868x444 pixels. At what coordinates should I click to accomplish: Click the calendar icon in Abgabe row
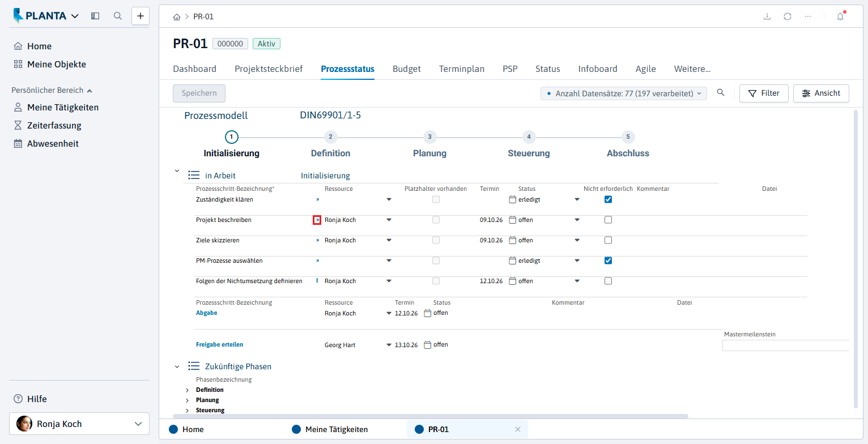coord(428,313)
